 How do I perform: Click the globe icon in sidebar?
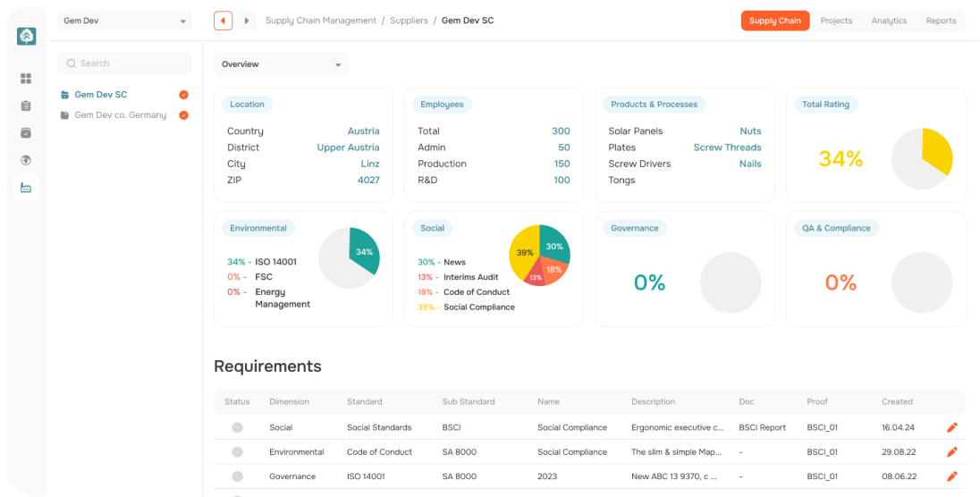click(x=26, y=160)
